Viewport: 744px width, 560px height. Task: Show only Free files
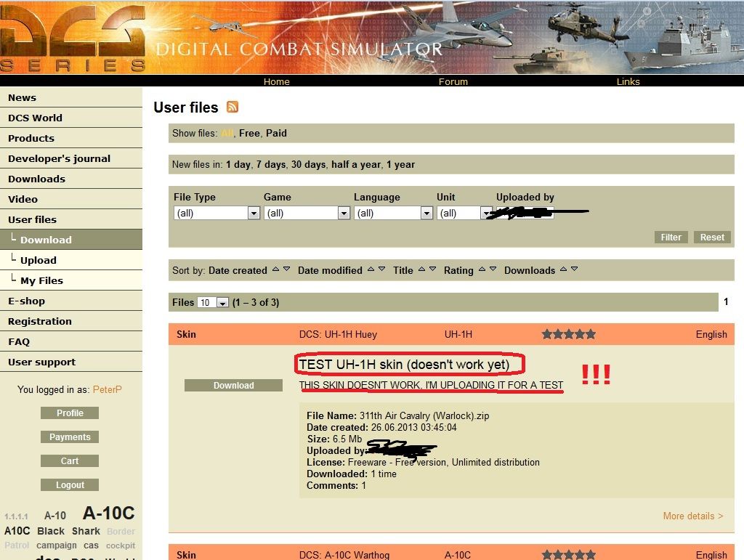pos(249,133)
